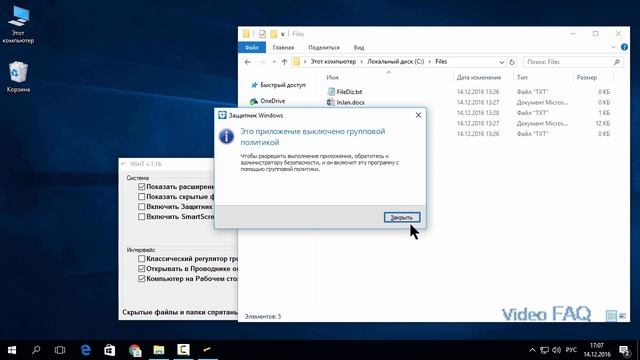
Task: Click Этот компьютер in address breadcrumb
Action: point(333,62)
